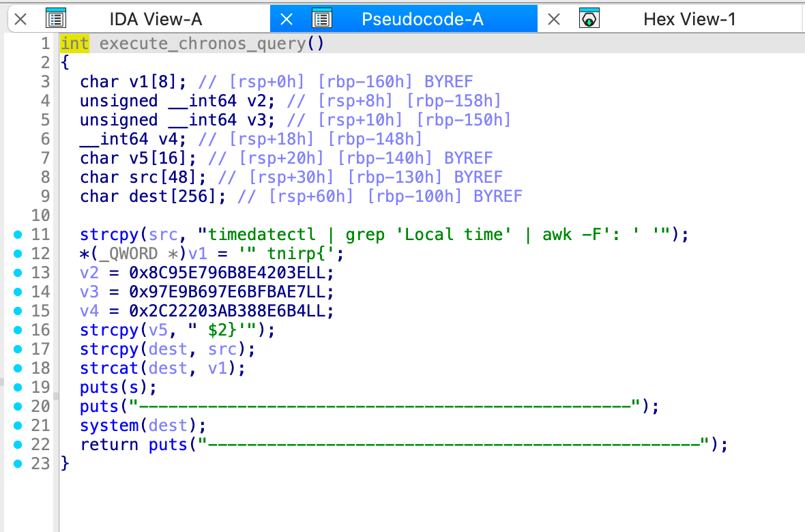Click the Hex View-1 tab icon
Screen dimensions: 805x532
pyautogui.click(x=589, y=19)
